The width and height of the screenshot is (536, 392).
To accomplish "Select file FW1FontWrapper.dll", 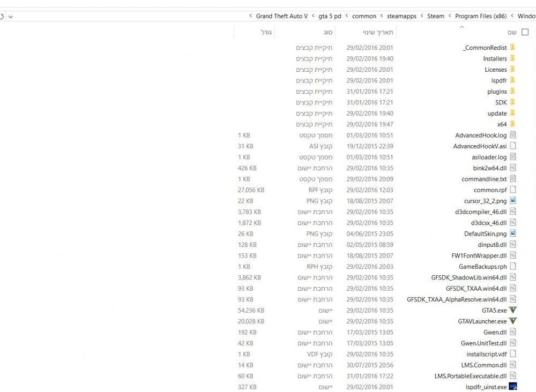I will [x=479, y=255].
